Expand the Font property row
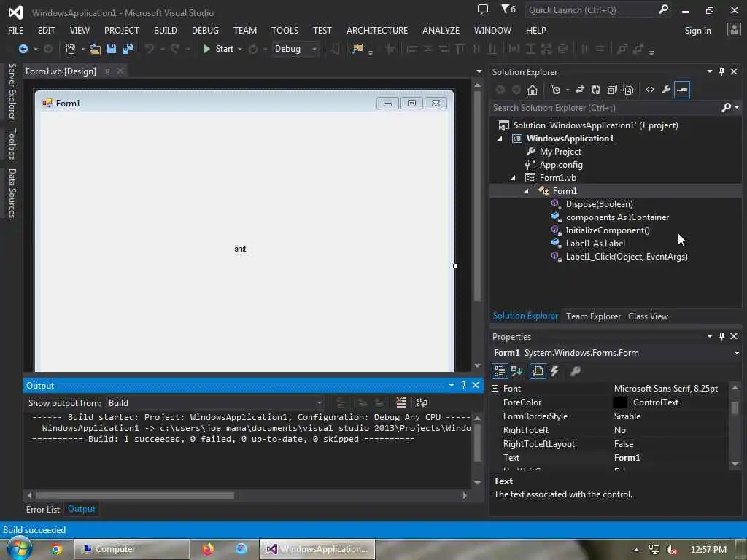The height and width of the screenshot is (560, 747). click(x=495, y=389)
